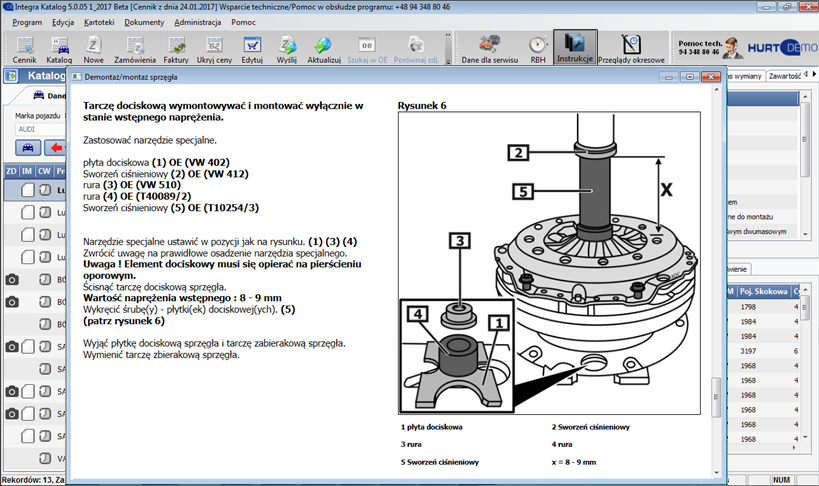Viewport: 819px width, 486px height.
Task: Click the Pomoc tech. support icon
Action: pyautogui.click(x=733, y=48)
